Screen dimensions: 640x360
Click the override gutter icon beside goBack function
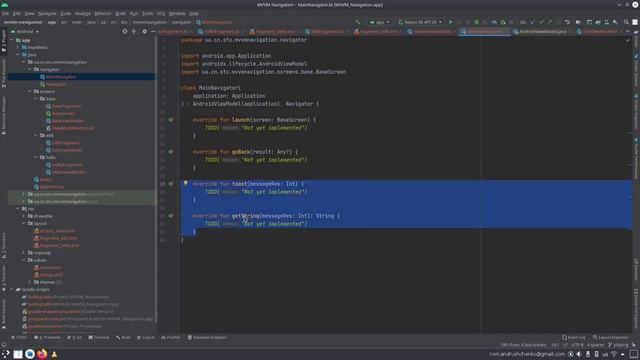pos(171,152)
